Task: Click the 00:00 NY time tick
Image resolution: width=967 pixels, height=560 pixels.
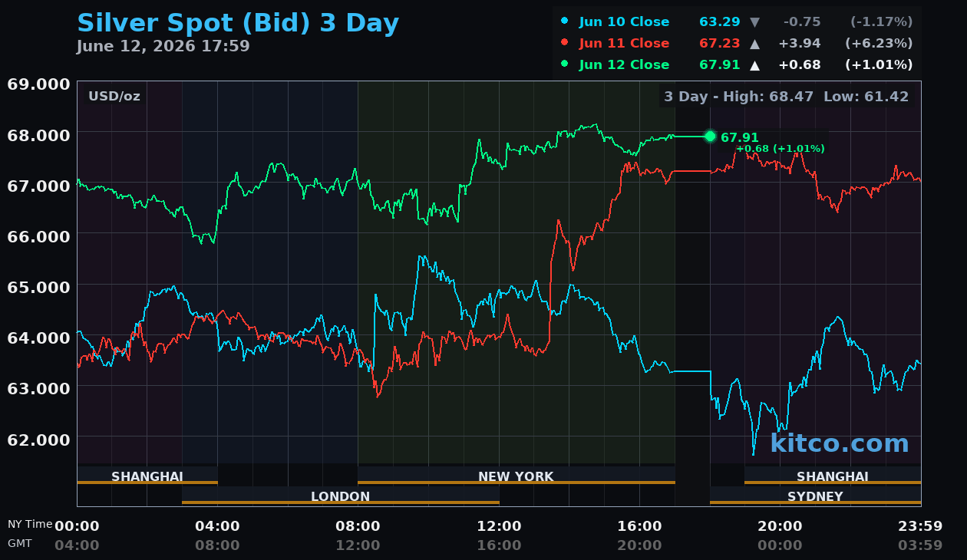Action: [x=77, y=526]
